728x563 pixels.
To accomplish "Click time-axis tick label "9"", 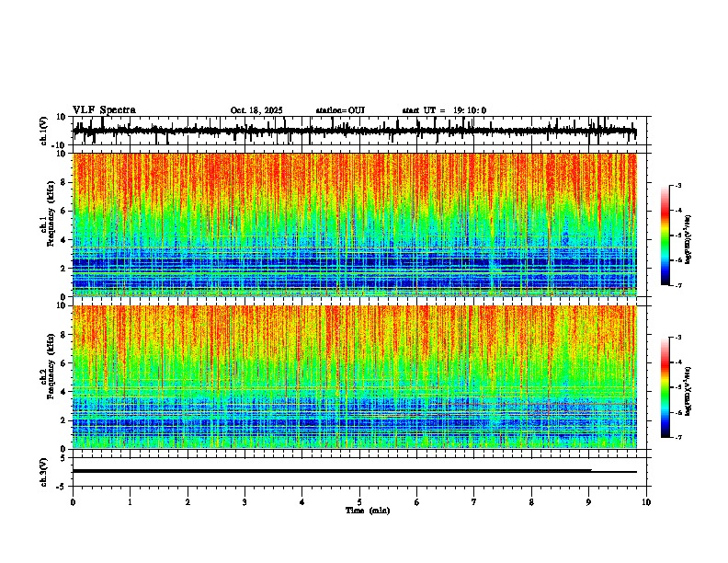I will 588,502.
